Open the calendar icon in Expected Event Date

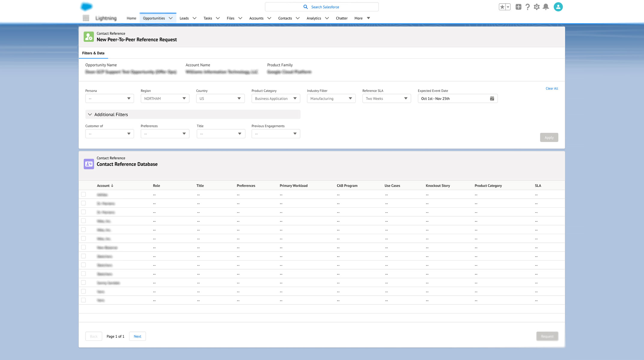pos(492,99)
